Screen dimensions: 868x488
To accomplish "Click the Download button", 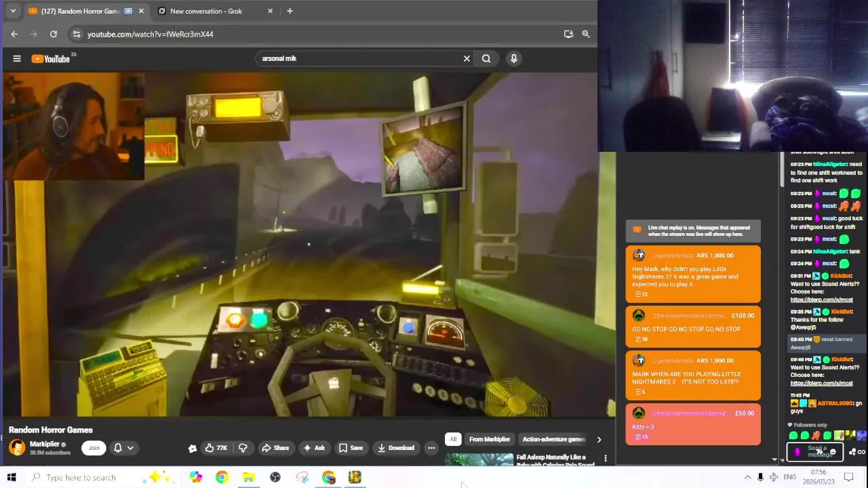I will pyautogui.click(x=396, y=448).
